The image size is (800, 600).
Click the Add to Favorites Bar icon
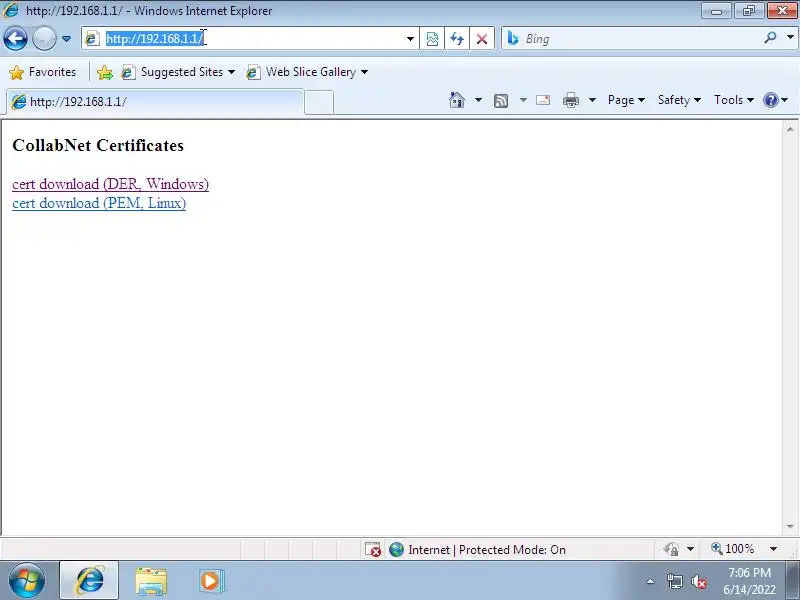[105, 72]
